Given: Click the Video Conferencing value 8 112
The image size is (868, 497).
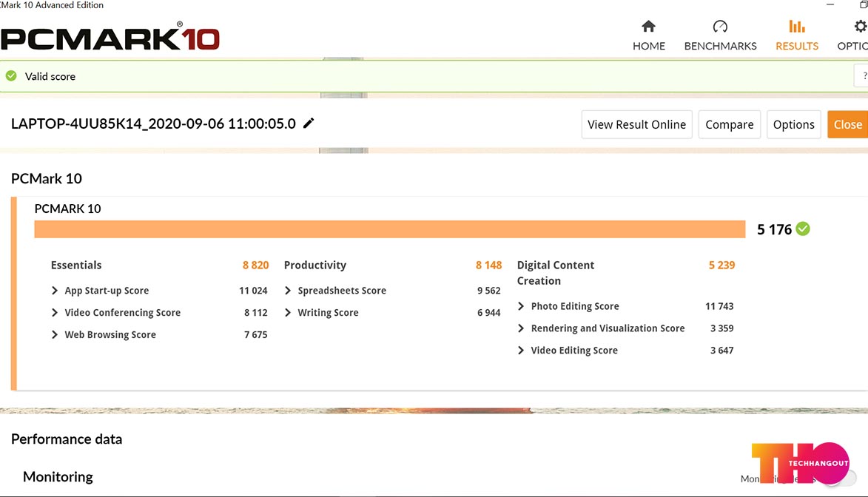Looking at the screenshot, I should [256, 313].
